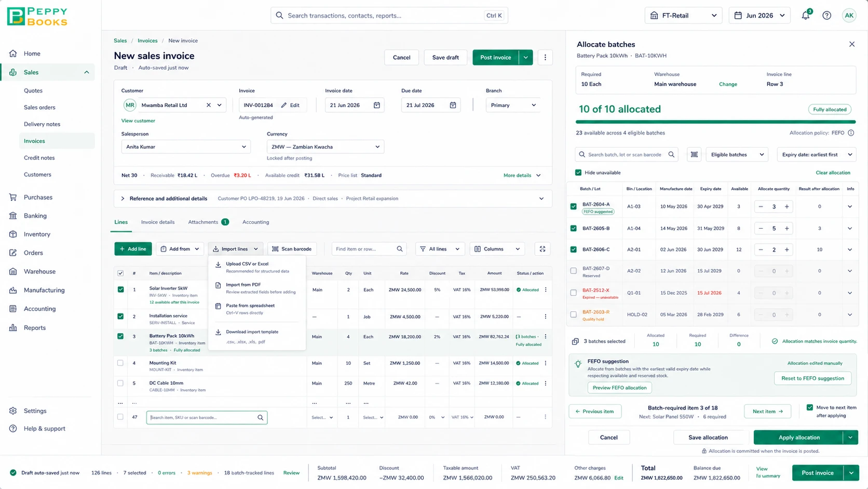Click Apply allocation button
This screenshot has height=489, width=868.
pos(798,438)
